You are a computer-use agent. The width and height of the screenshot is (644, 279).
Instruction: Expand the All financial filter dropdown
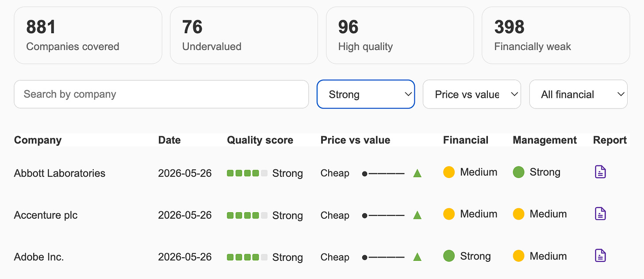pyautogui.click(x=578, y=94)
